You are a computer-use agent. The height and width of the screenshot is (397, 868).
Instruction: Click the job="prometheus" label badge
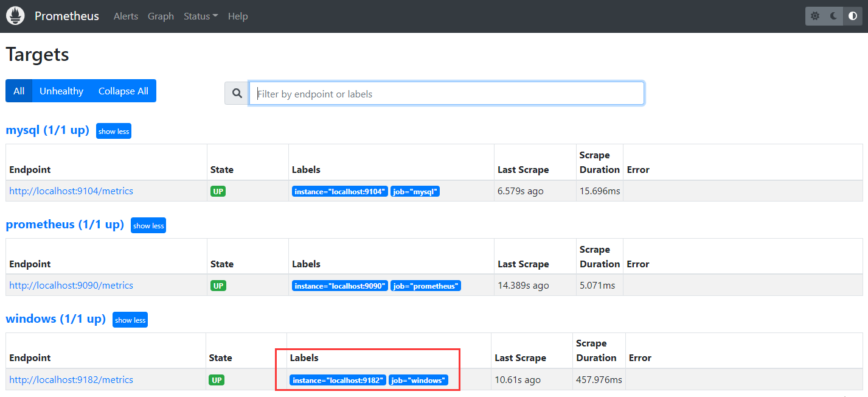click(426, 286)
